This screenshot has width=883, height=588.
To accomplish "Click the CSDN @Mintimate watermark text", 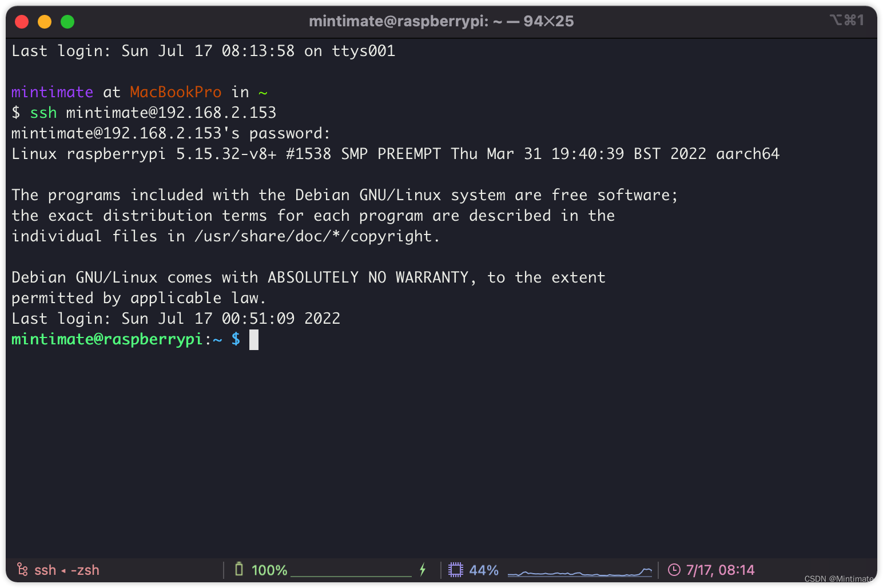I will pos(838,579).
